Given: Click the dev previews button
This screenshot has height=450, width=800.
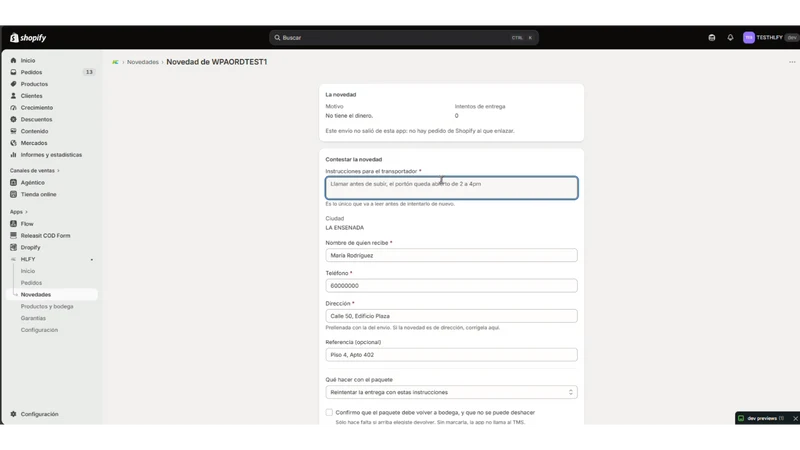Looking at the screenshot, I should click(763, 418).
